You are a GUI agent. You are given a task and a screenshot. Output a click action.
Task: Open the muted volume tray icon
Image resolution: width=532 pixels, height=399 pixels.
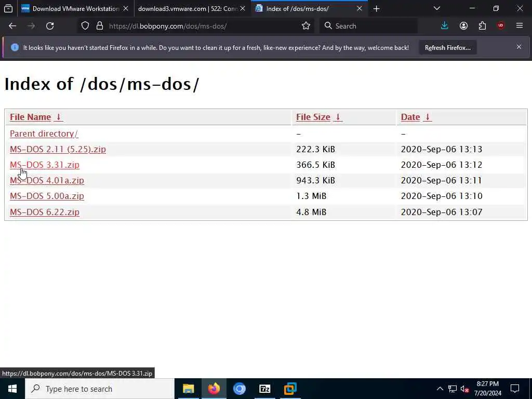click(465, 389)
